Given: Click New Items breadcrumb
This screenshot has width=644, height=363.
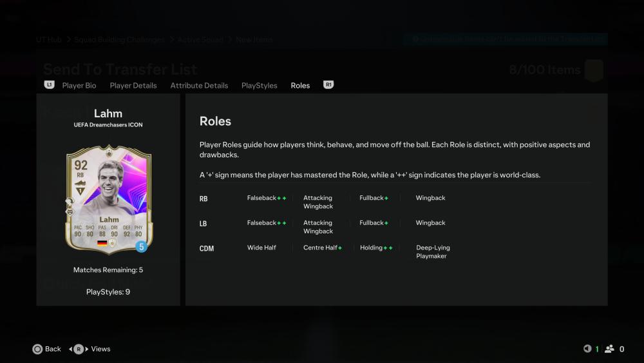Looking at the screenshot, I should [254, 39].
